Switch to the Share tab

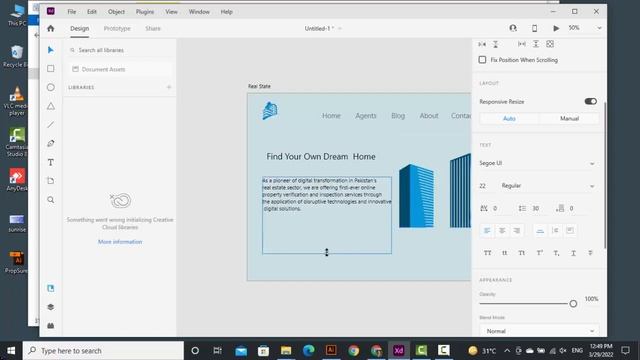(x=153, y=29)
